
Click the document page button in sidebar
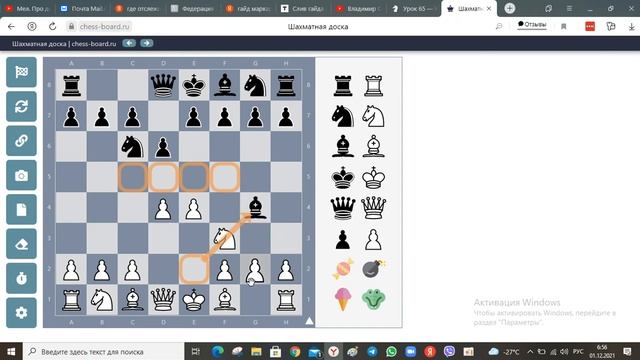point(21,209)
